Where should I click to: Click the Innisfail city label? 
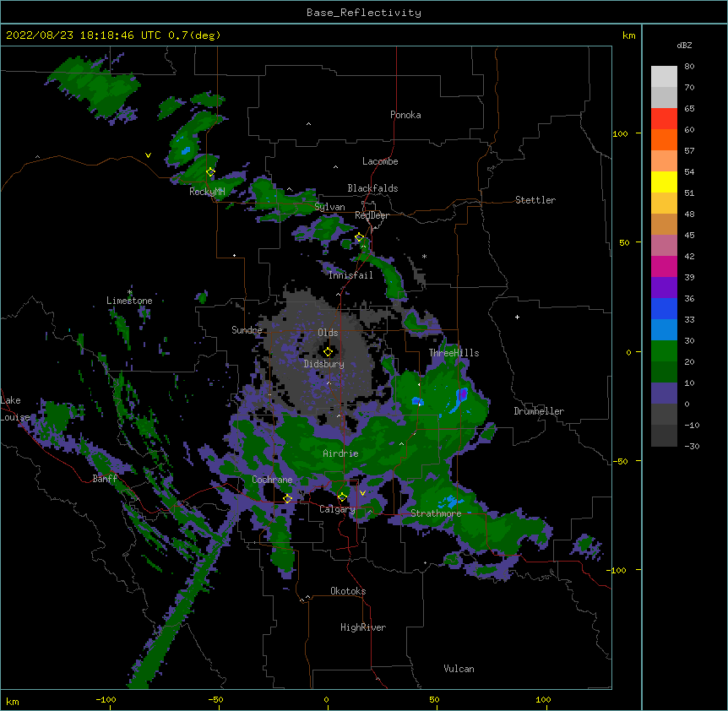coord(350,275)
